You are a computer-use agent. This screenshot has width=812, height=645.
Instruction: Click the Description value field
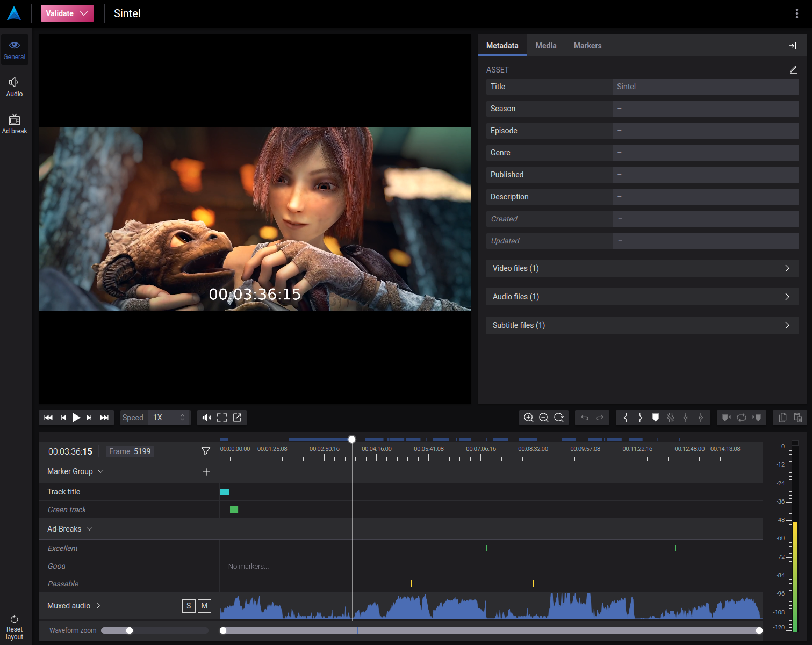point(705,197)
